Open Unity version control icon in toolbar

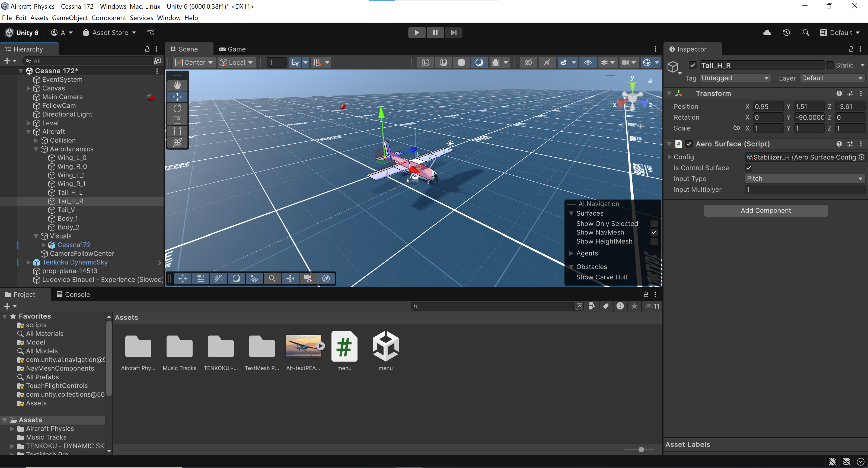[150, 32]
